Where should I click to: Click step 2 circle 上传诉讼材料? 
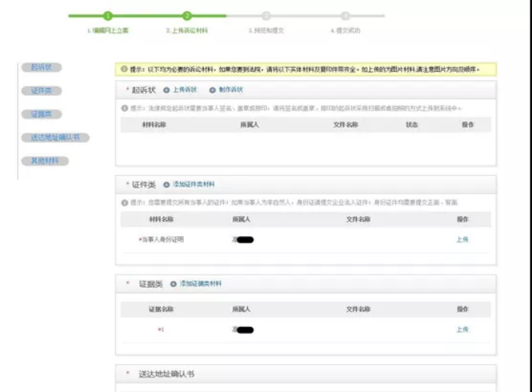click(x=187, y=15)
